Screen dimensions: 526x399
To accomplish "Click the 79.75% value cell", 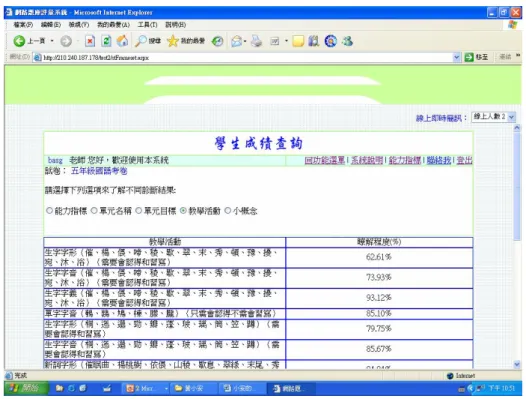I will pos(379,329).
